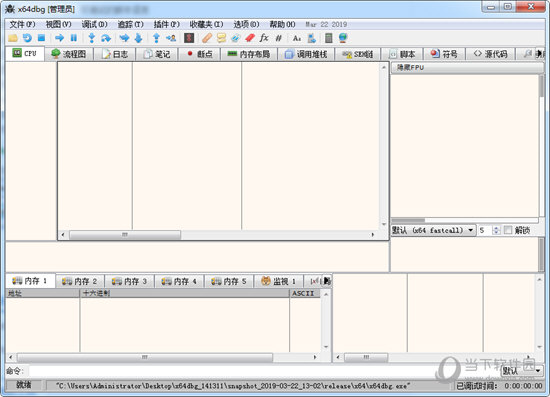Click the run to user code icon

[171, 38]
